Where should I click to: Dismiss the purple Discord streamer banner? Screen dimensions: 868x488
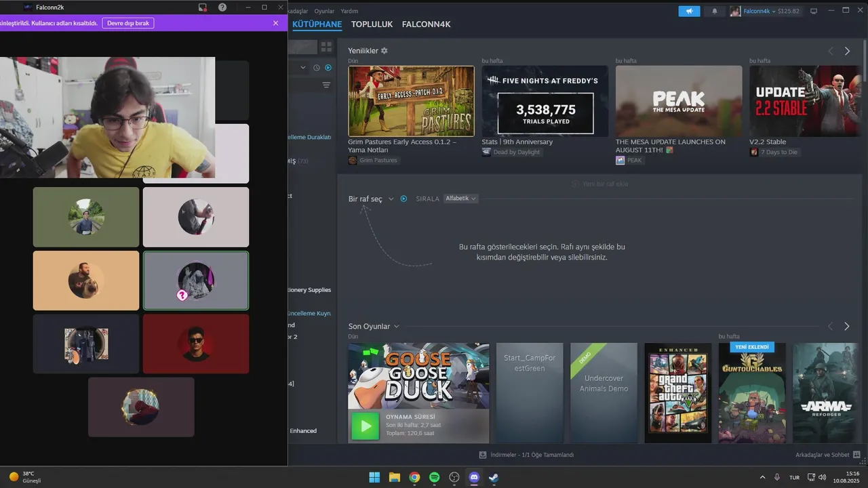[x=275, y=23]
